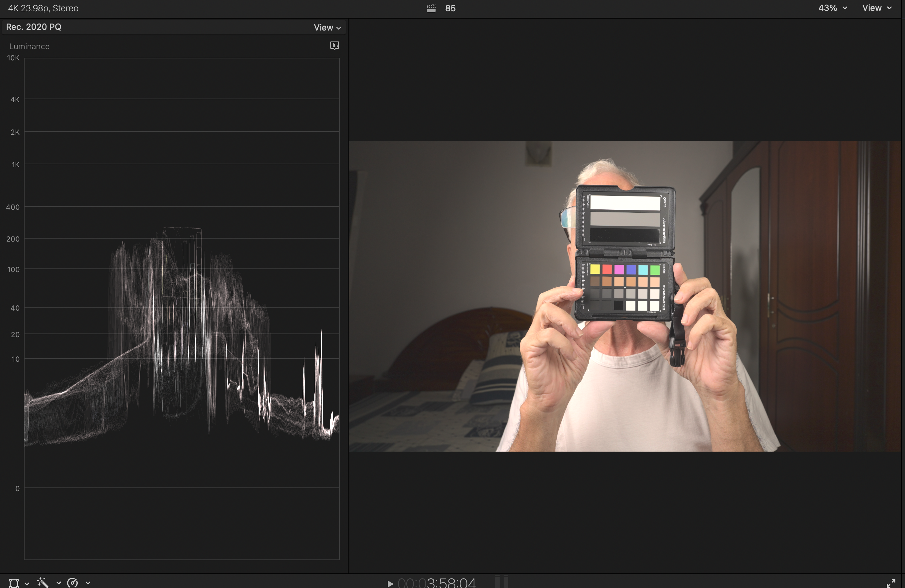Viewport: 905px width, 588px height.
Task: Open the retime options dropdown chevron
Action: 88,583
